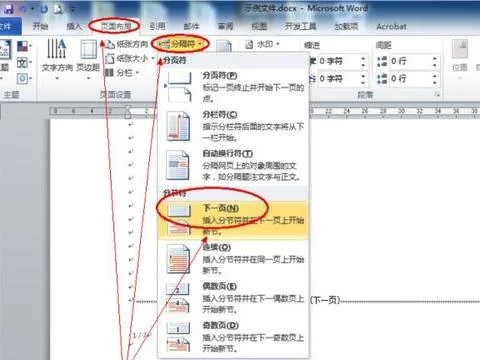Increase left indent with the up arrow

click(x=363, y=58)
